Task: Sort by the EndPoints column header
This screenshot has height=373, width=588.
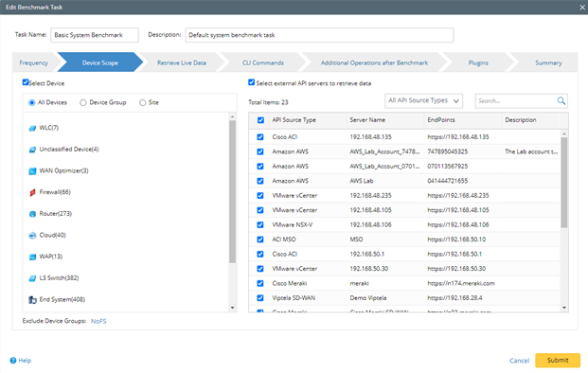Action: click(441, 120)
